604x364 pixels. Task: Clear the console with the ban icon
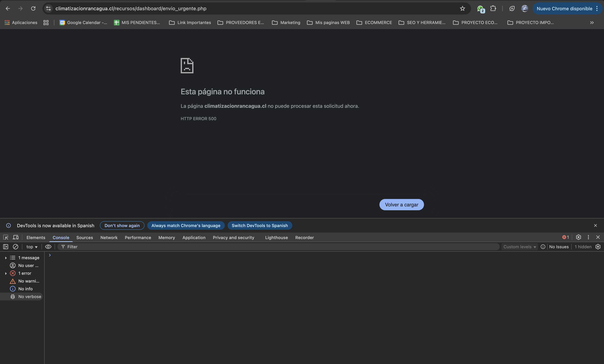(x=15, y=247)
